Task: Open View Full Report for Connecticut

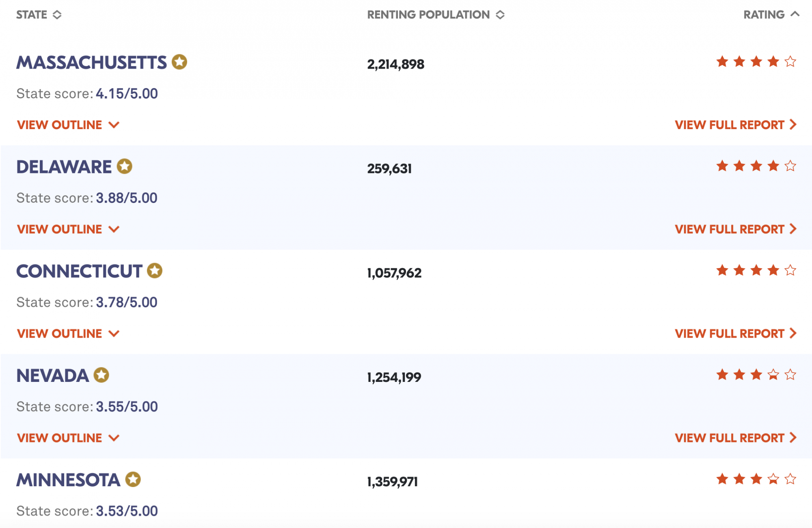Action: click(736, 333)
